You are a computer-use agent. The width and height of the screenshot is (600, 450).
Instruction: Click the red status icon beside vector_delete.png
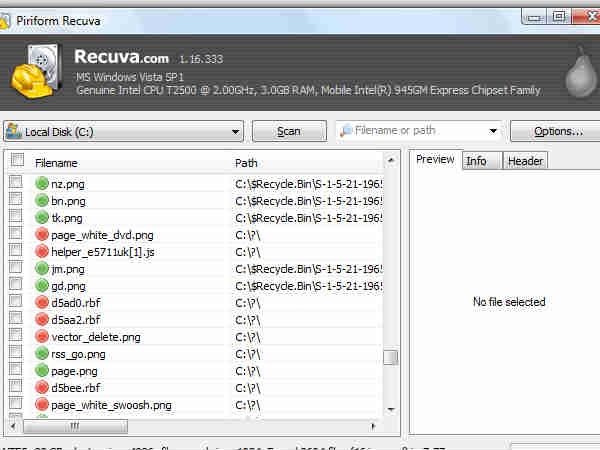pos(42,336)
